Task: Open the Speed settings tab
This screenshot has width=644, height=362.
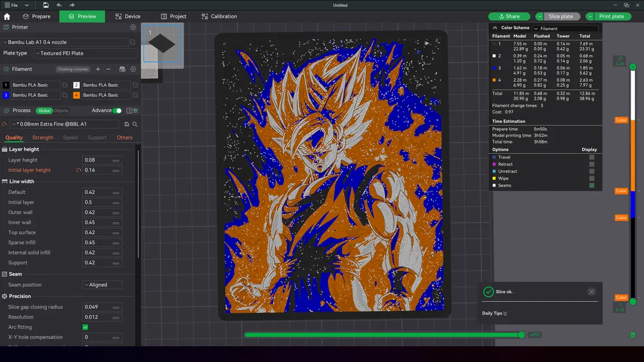Action: pos(70,138)
